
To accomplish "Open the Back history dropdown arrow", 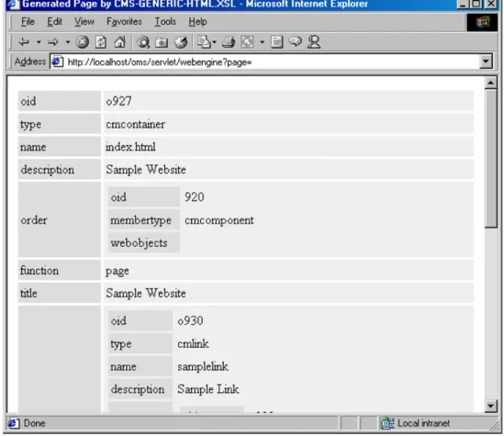I will 39,42.
